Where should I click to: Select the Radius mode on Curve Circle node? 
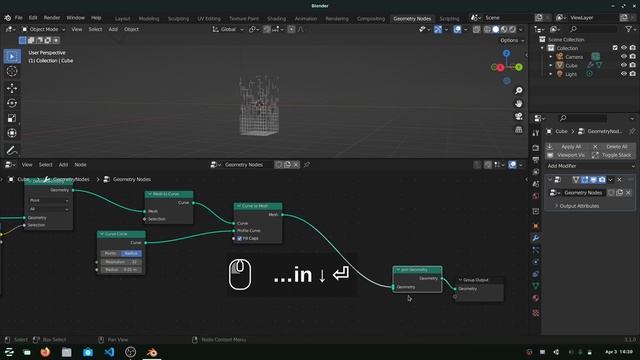tap(131, 253)
